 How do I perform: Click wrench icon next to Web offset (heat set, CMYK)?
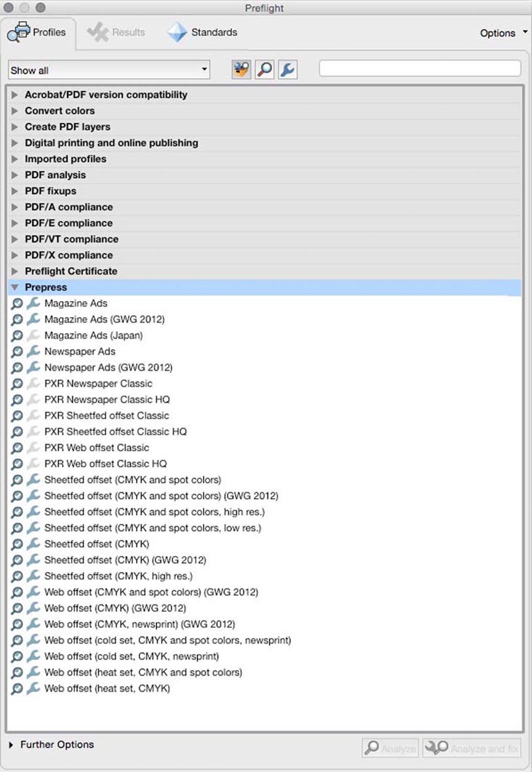[34, 688]
